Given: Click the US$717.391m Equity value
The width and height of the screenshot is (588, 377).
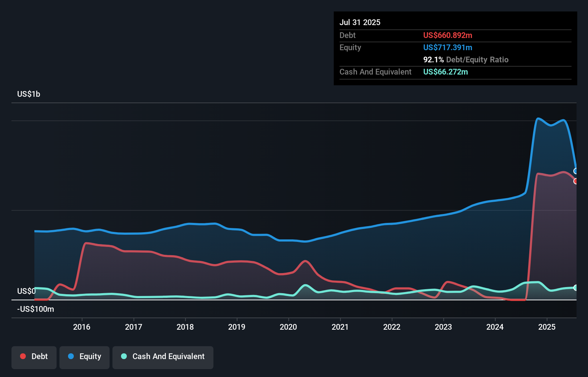Looking at the screenshot, I should pos(448,47).
